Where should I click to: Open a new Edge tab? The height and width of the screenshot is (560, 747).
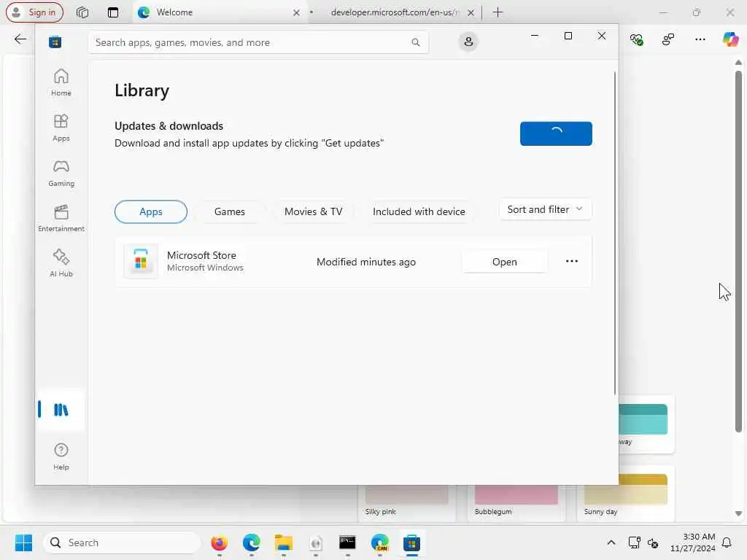(498, 12)
